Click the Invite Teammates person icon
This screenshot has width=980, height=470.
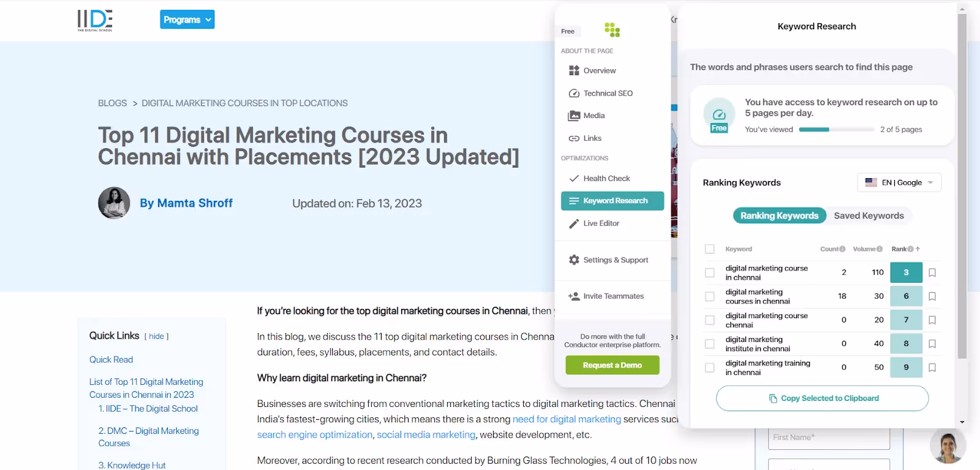tap(574, 296)
